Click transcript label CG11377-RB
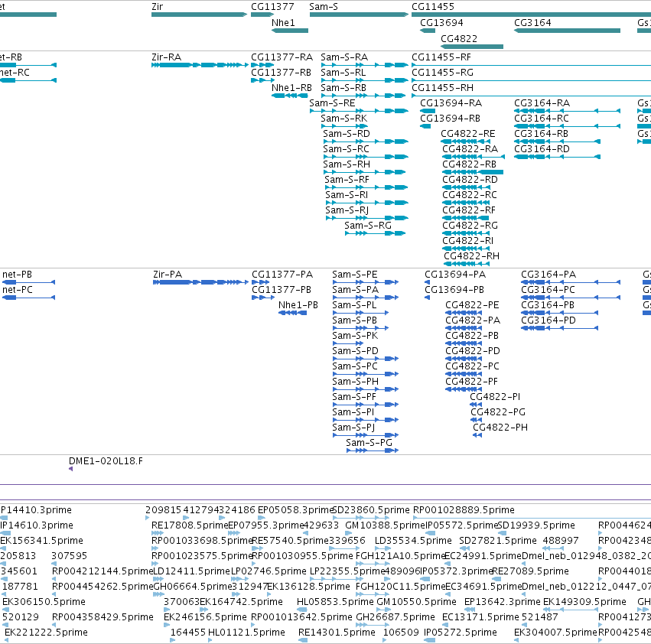Image resolution: width=651 pixels, height=644 pixels. (281, 73)
